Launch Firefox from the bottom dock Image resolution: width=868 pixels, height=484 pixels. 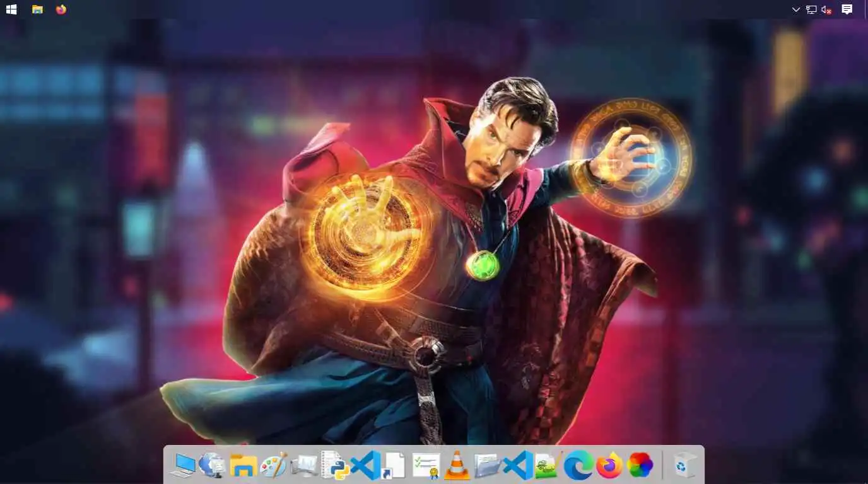tap(609, 466)
